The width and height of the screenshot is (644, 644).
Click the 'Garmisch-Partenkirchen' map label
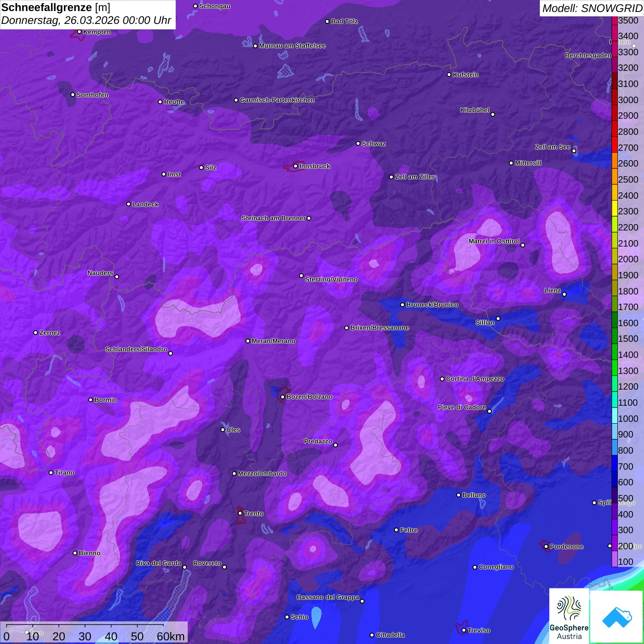pyautogui.click(x=277, y=100)
